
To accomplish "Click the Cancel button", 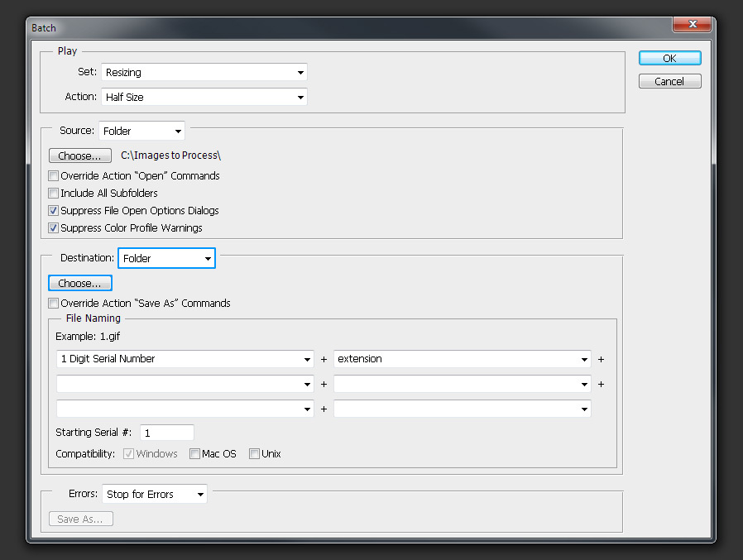I will point(669,82).
